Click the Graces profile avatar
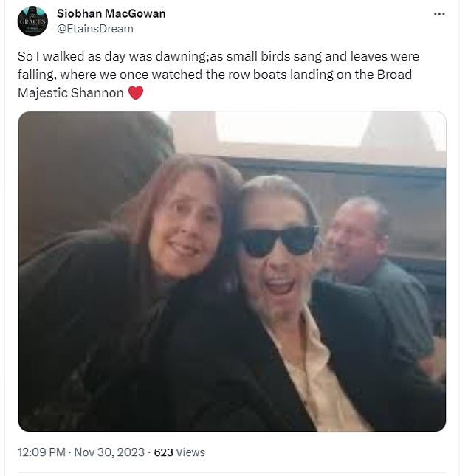 click(x=32, y=21)
